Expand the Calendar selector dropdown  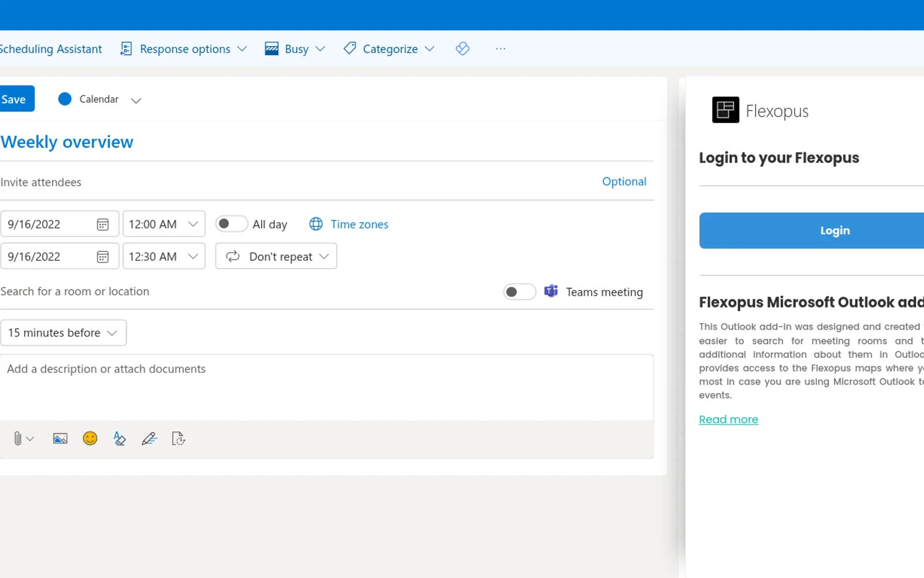coord(136,100)
